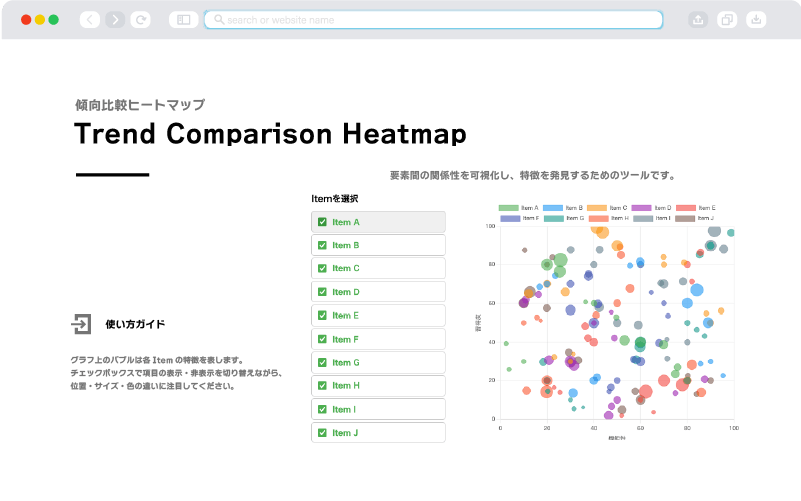
Task: Click the 使い方ガイド arrow icon
Action: pyautogui.click(x=81, y=324)
